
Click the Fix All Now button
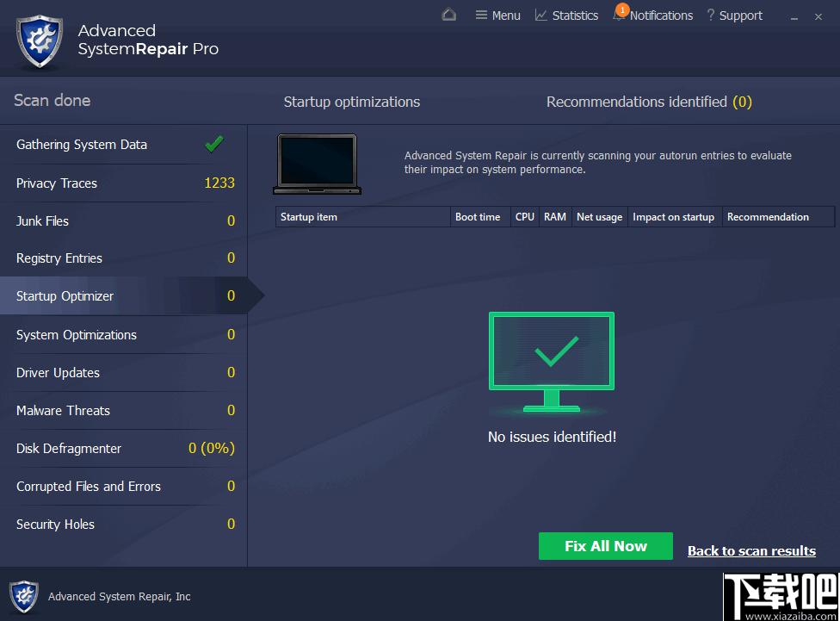(x=605, y=546)
